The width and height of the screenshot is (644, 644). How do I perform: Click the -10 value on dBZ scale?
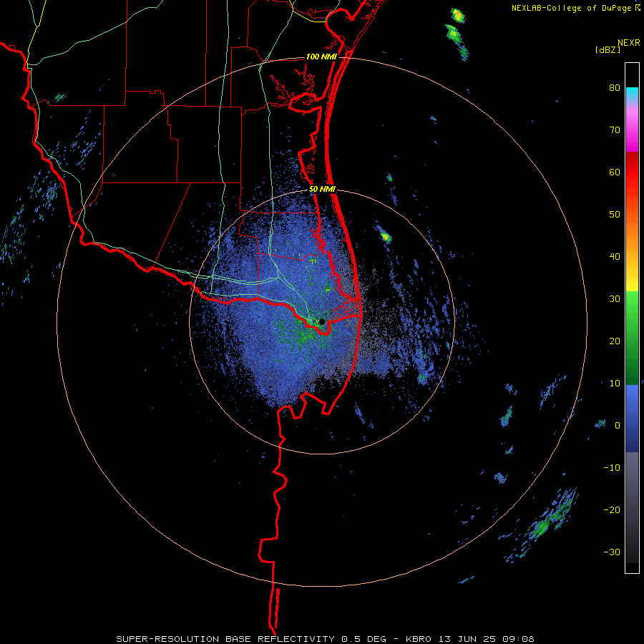[x=612, y=468]
